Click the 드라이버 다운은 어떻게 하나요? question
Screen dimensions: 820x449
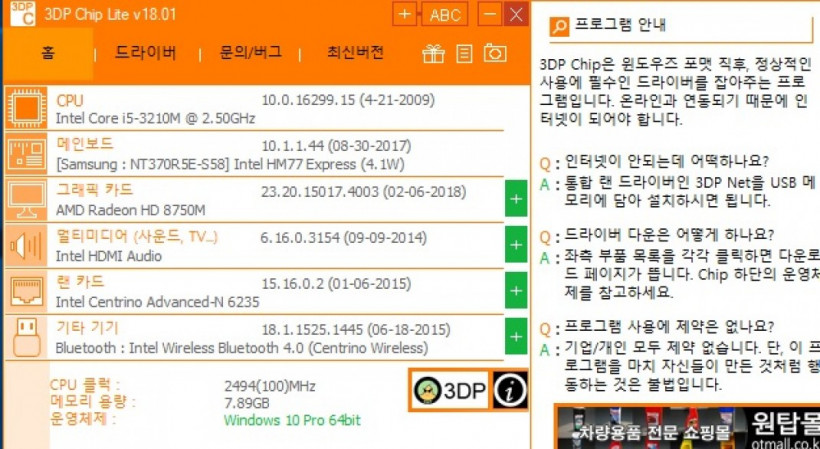click(x=669, y=234)
